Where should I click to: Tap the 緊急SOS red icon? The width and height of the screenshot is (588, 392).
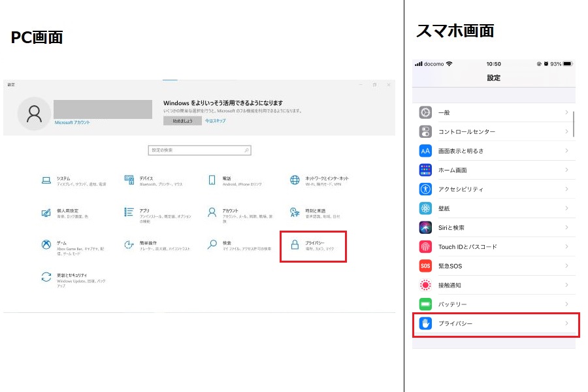pos(425,266)
